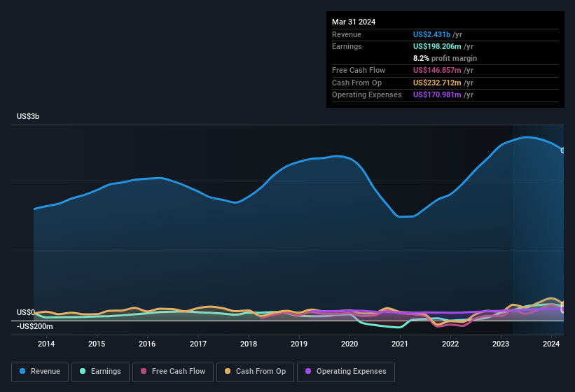Image resolution: width=575 pixels, height=392 pixels.
Task: Click the 2018 x-axis label
Action: point(248,344)
